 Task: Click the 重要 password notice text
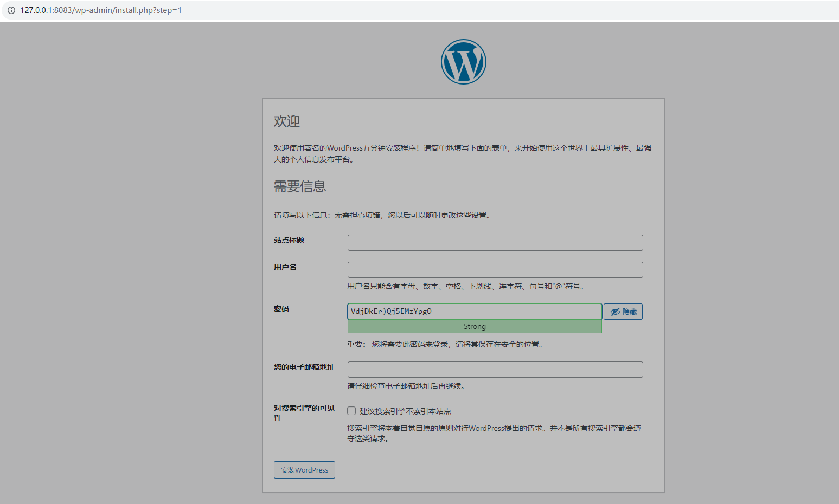click(x=446, y=344)
